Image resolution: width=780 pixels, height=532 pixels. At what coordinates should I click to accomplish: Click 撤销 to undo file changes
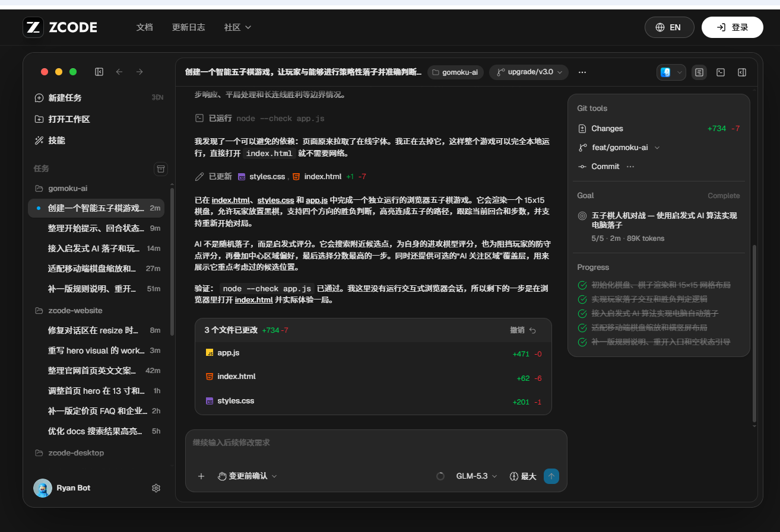pos(523,330)
